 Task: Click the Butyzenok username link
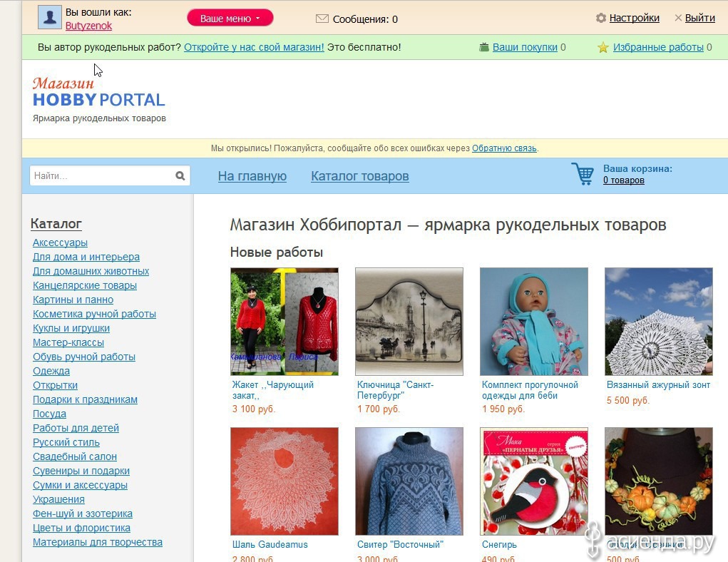click(x=88, y=26)
